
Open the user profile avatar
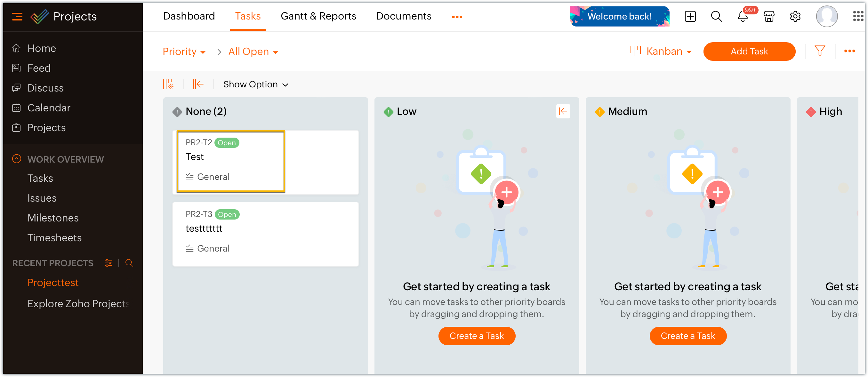[827, 16]
